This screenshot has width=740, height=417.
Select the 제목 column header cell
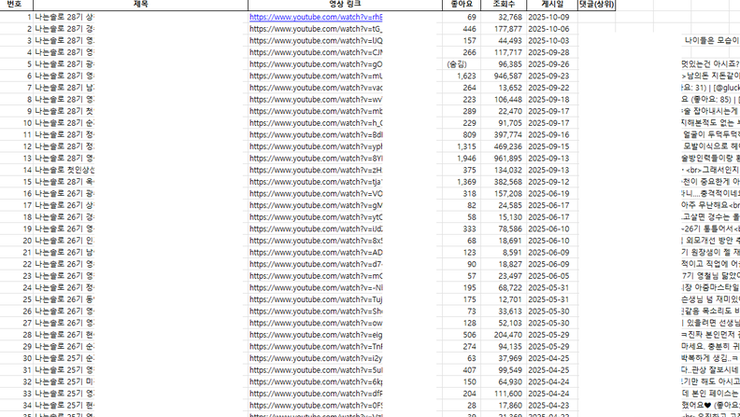(x=140, y=5)
